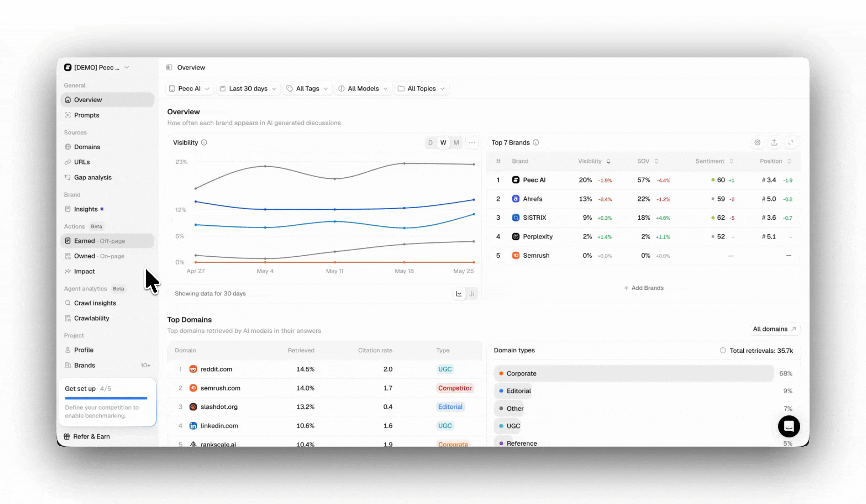Image resolution: width=866 pixels, height=504 pixels.
Task: Click the May 11 point on the top gray line
Action: click(335, 179)
